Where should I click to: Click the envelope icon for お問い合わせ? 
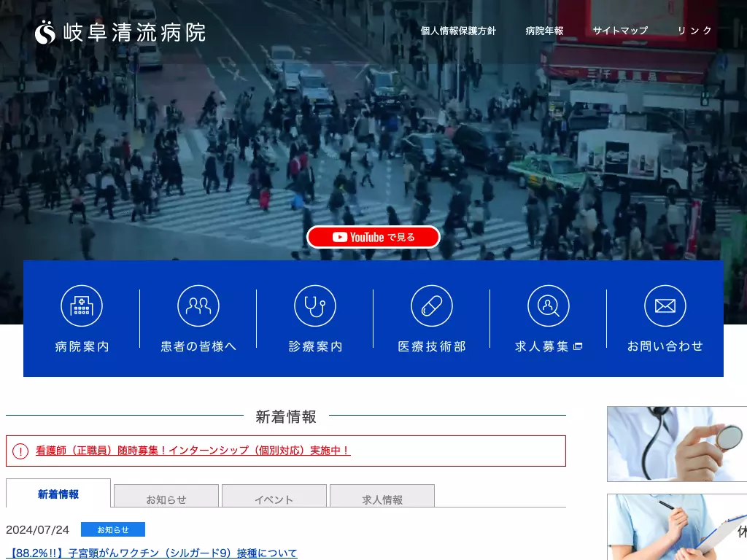(665, 306)
